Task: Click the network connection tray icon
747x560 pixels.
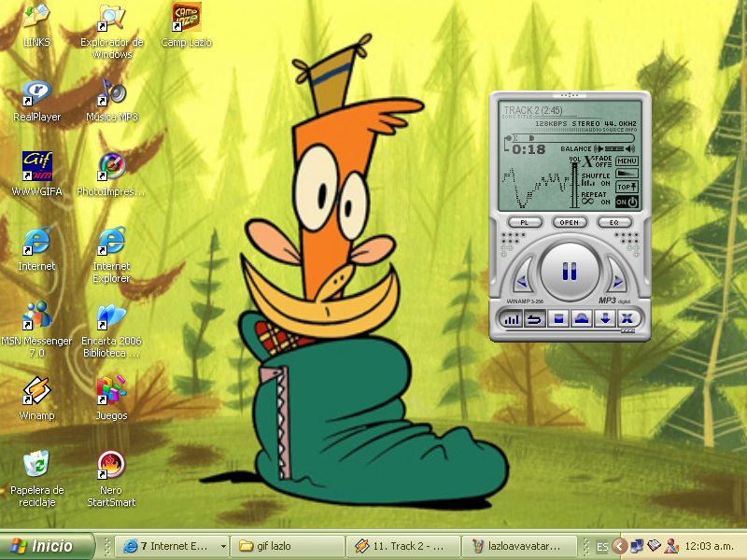Action: (x=637, y=546)
